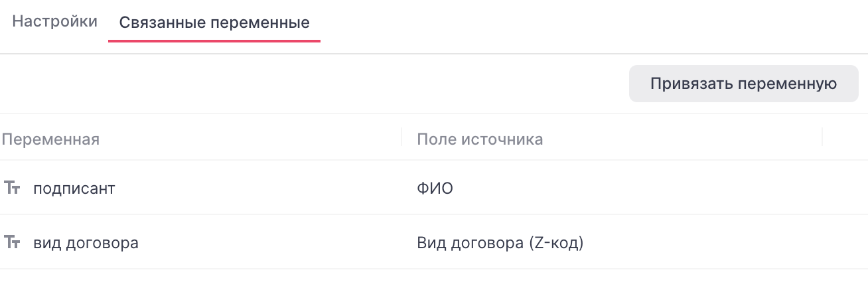This screenshot has width=868, height=292.
Task: Click divider between Переменная and Поле источника
Action: point(401,137)
